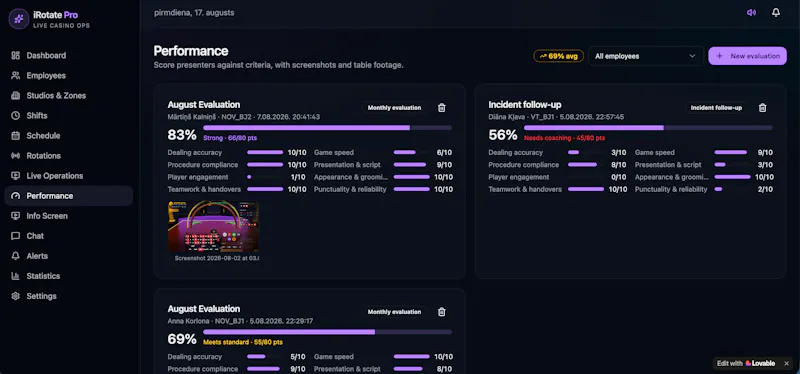
Task: Click Diāna Kļava evaluation details line
Action: click(556, 117)
